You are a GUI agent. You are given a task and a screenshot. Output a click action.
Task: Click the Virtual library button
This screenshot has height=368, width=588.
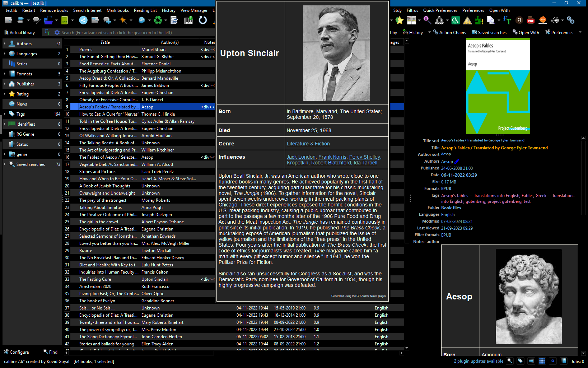(x=20, y=32)
